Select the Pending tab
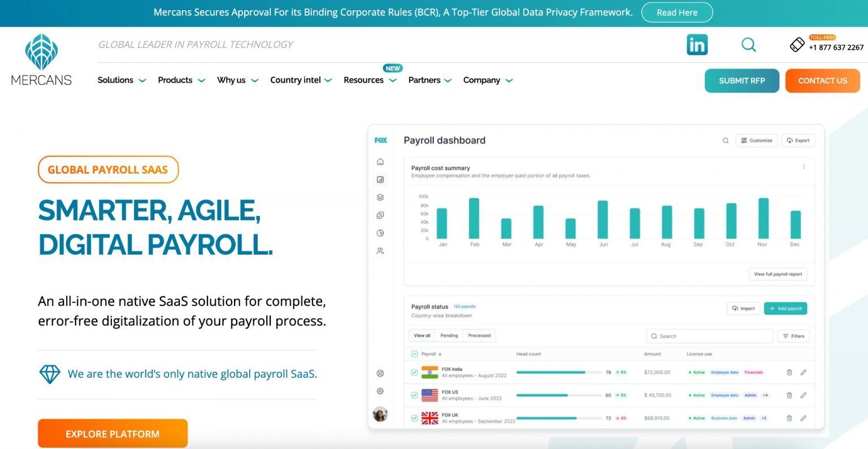The height and width of the screenshot is (449, 868). (449, 335)
